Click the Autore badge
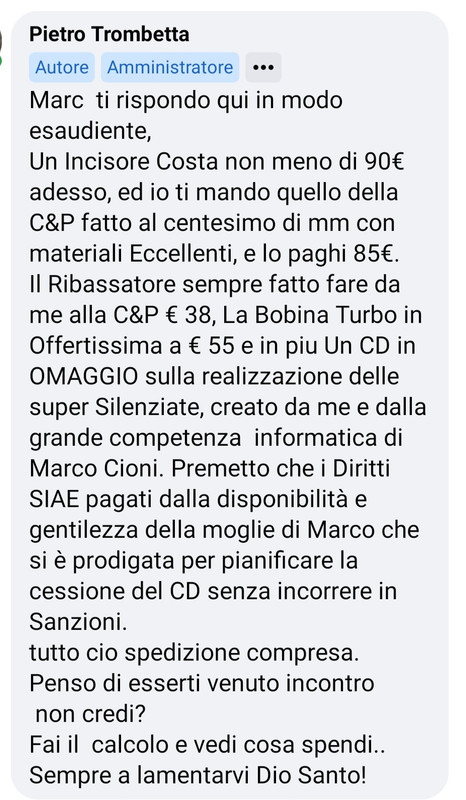466x800 pixels. [x=62, y=67]
